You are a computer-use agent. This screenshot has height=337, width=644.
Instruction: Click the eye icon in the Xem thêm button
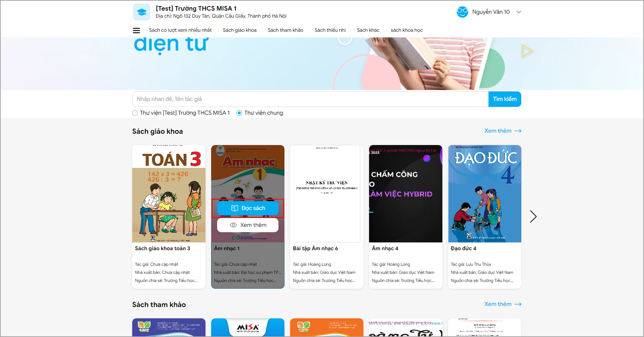[233, 225]
